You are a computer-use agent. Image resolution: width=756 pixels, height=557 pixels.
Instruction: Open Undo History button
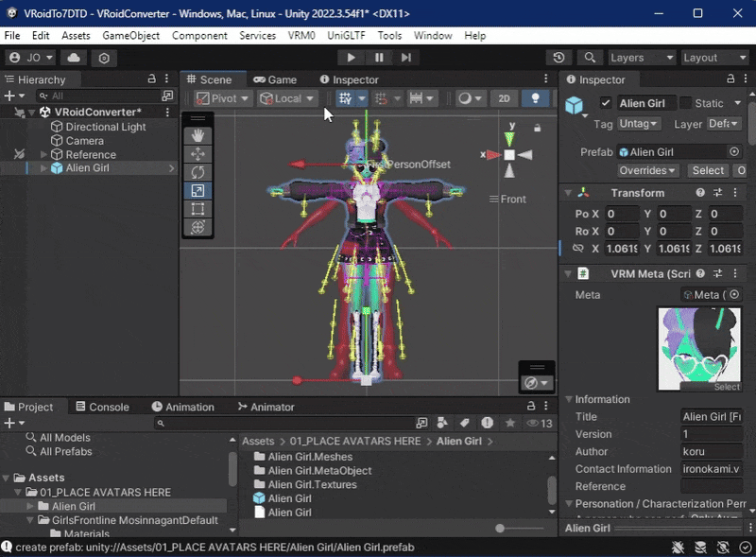click(x=558, y=58)
